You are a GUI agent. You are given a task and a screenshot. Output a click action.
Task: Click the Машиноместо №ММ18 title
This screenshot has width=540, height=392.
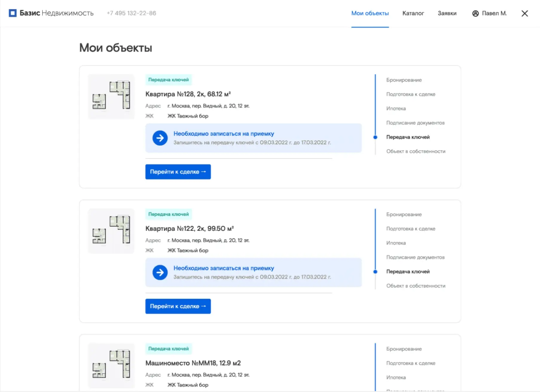click(x=193, y=363)
